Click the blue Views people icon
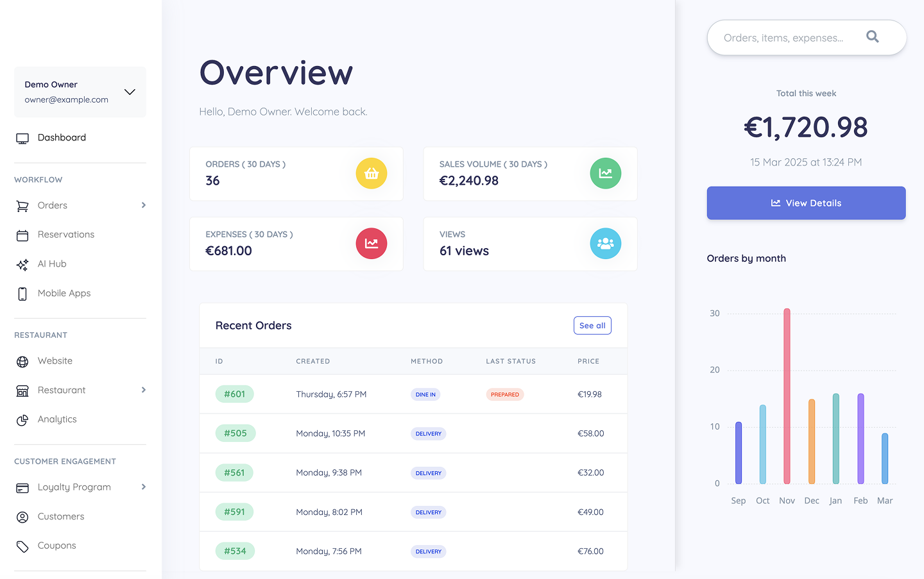Screen dimensions: 924x579 point(605,244)
